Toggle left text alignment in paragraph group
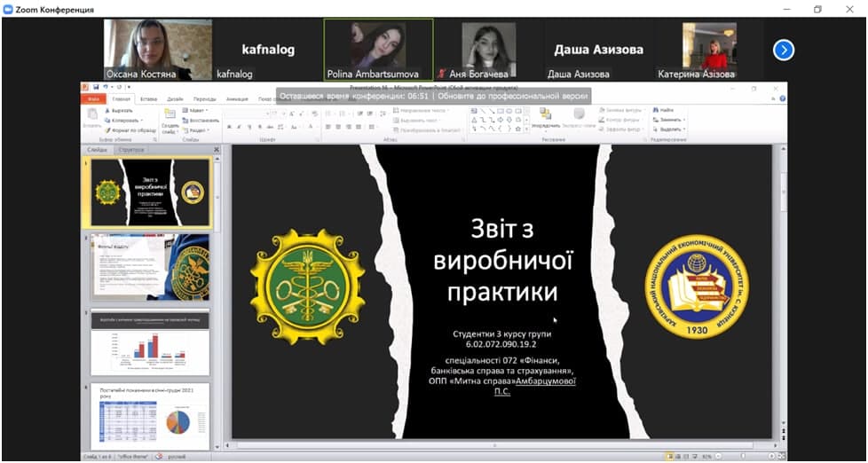 coord(328,127)
